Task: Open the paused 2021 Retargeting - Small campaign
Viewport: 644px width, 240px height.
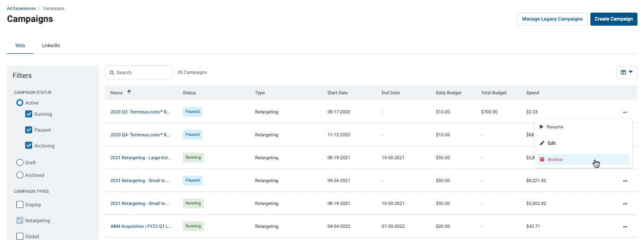Action: click(x=140, y=181)
